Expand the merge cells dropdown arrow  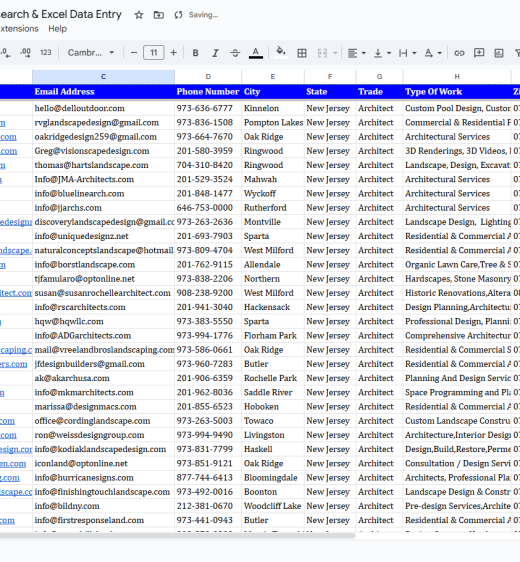click(x=335, y=53)
